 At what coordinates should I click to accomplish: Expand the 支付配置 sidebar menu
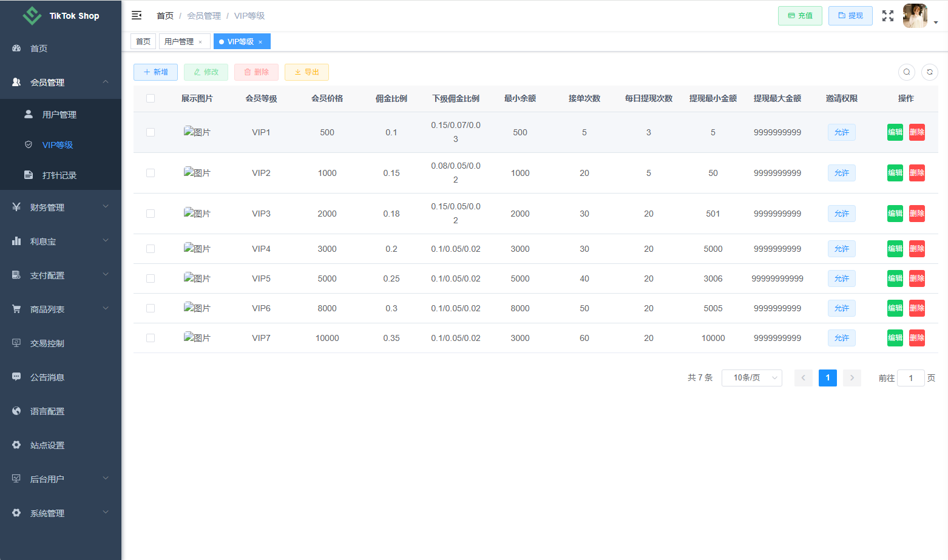[x=61, y=275]
